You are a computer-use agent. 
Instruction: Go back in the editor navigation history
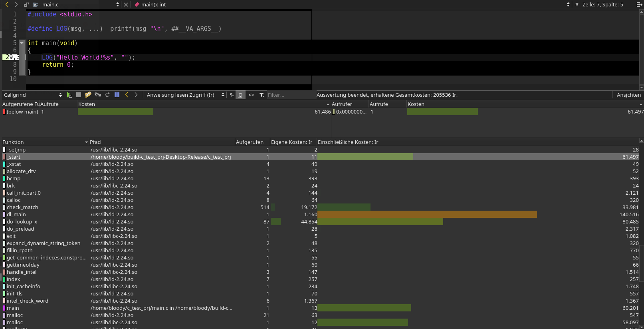pyautogui.click(x=7, y=4)
